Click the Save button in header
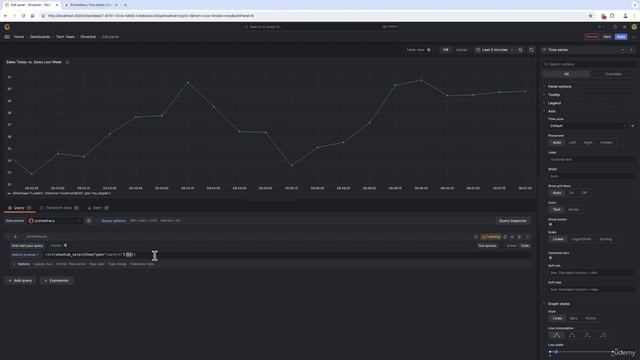640x360 pixels. point(607,37)
